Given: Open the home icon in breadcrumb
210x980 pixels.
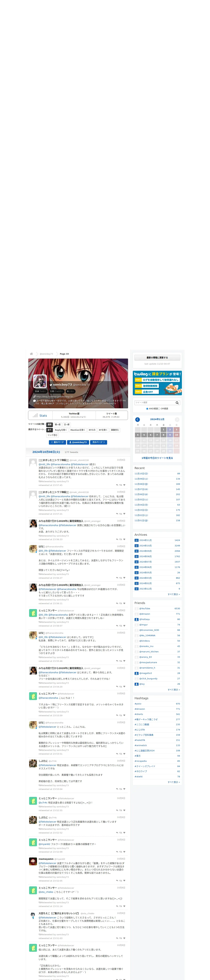Looking at the screenshot, I should 31,354.
